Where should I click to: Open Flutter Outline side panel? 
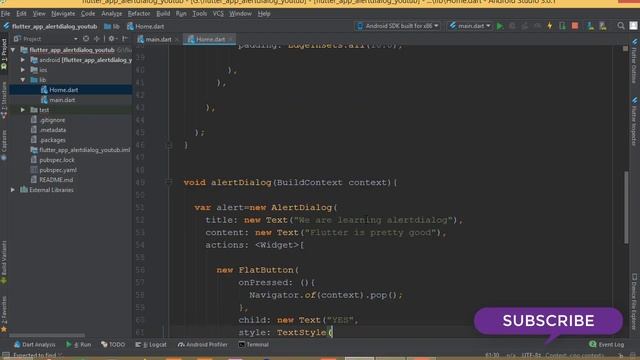634,61
